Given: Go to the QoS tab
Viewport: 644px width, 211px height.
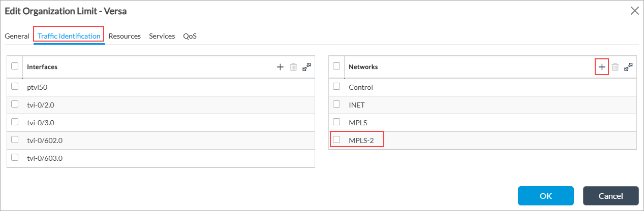Looking at the screenshot, I should coord(190,37).
